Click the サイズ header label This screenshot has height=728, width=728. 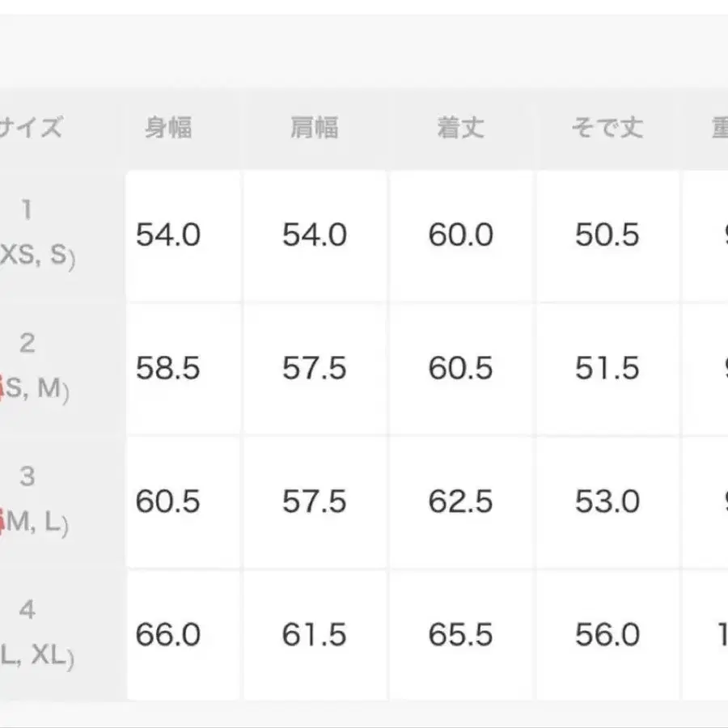pyautogui.click(x=31, y=128)
